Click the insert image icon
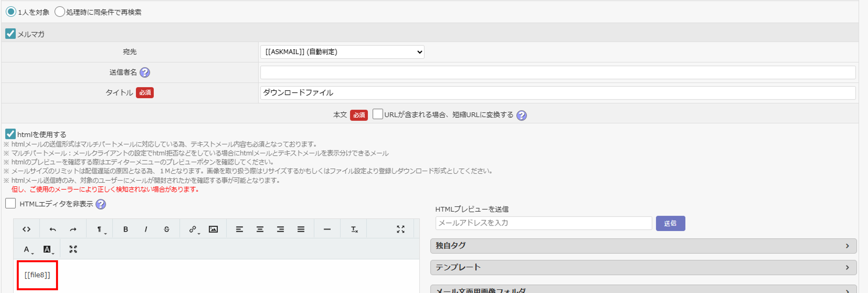The image size is (868, 293). click(x=213, y=229)
